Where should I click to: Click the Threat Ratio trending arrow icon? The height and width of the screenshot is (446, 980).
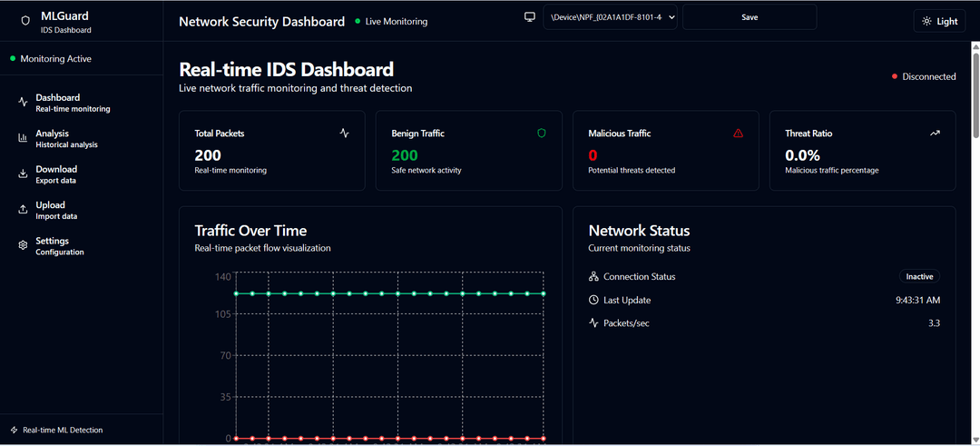[935, 133]
